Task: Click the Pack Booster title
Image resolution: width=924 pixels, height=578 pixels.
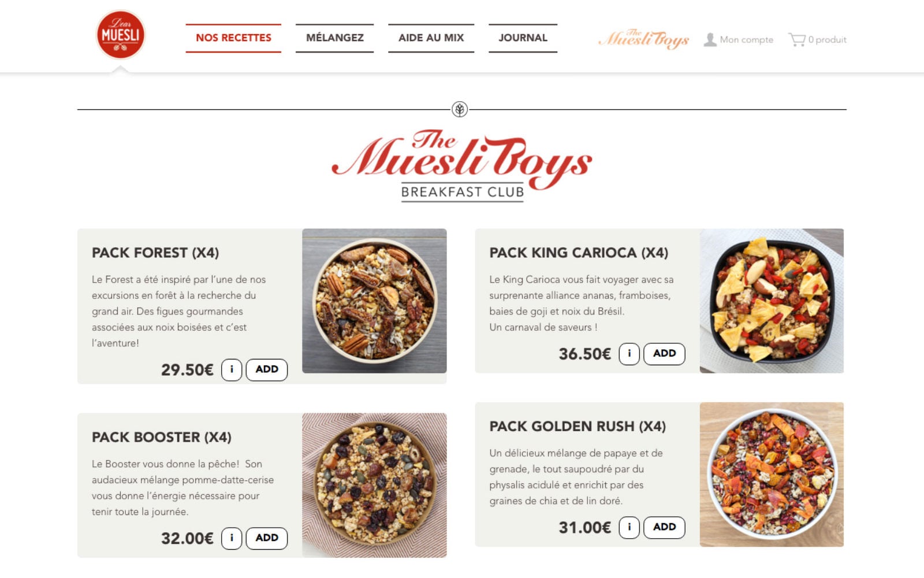Action: pyautogui.click(x=162, y=437)
